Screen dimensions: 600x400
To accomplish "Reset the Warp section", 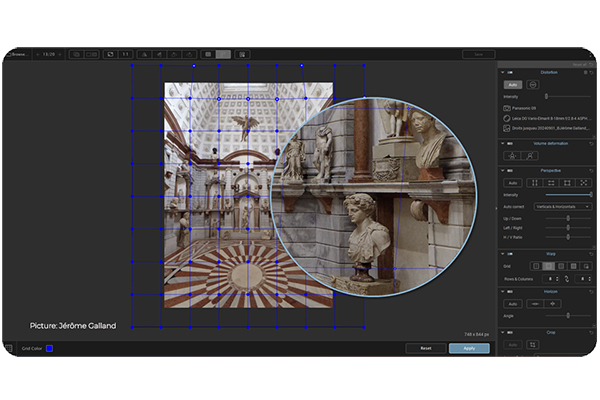I will pyautogui.click(x=591, y=254).
